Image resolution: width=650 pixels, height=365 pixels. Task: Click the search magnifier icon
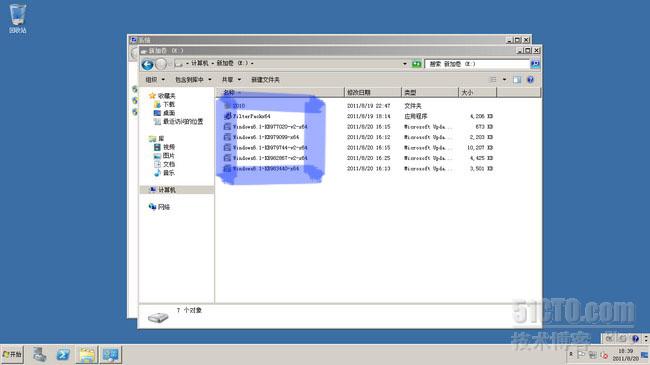click(535, 64)
